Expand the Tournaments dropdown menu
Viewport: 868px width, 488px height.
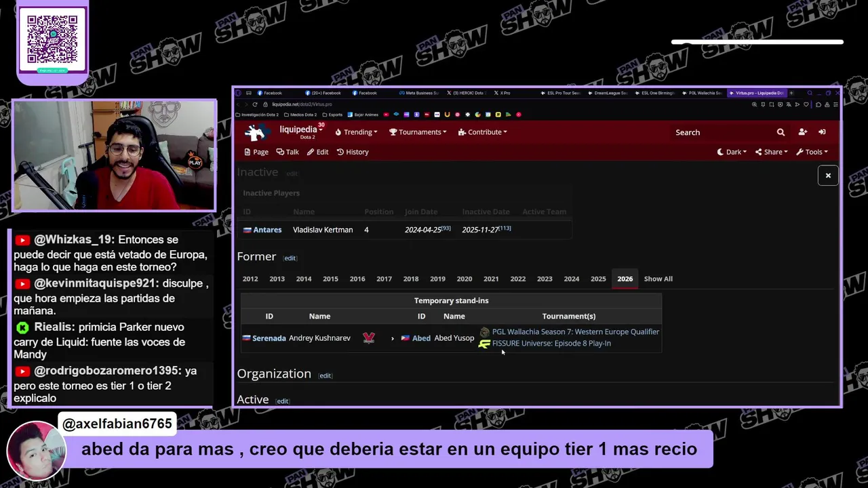pyautogui.click(x=418, y=132)
